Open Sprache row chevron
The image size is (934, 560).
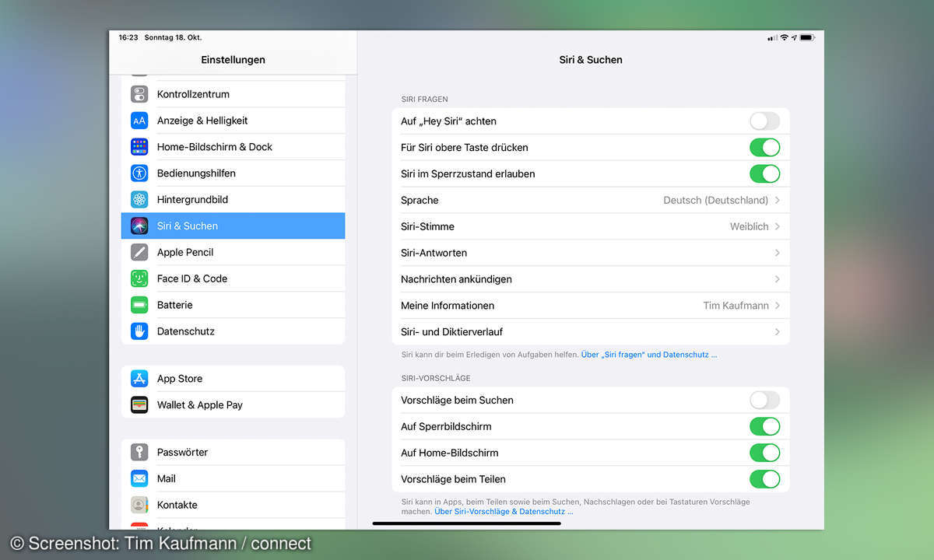(x=778, y=200)
